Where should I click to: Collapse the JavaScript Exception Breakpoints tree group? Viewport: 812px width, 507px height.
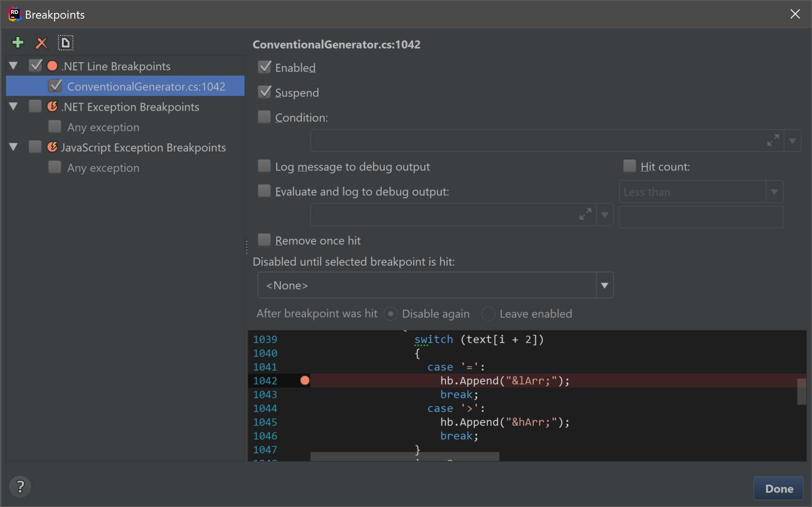[13, 147]
